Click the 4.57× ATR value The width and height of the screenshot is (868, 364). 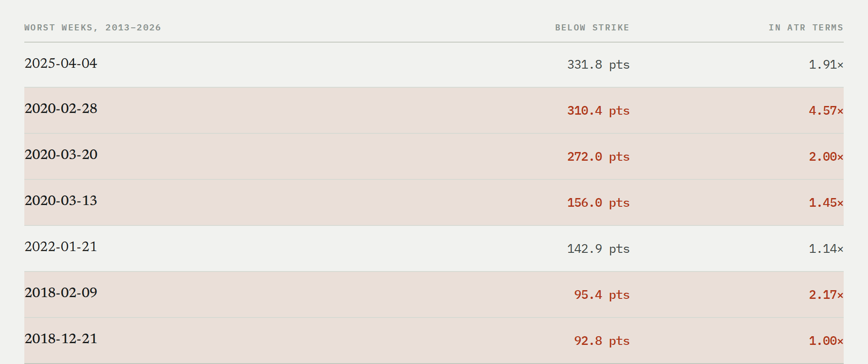(x=826, y=111)
